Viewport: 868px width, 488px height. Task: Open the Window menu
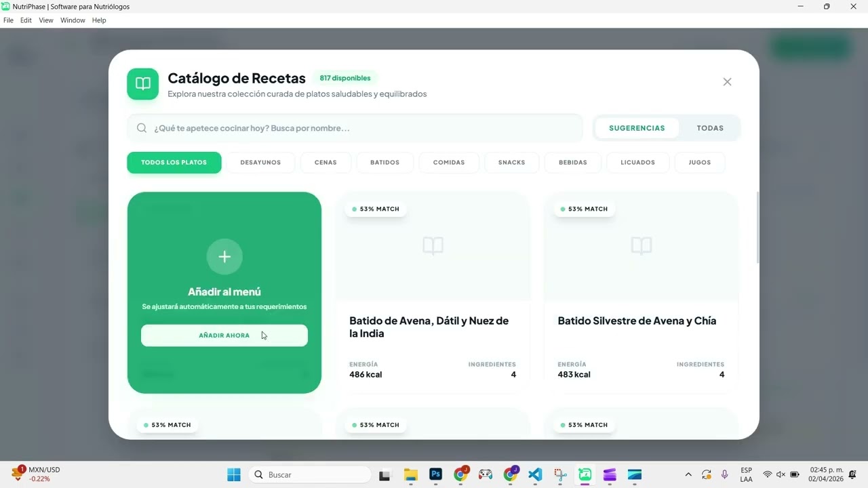(73, 20)
